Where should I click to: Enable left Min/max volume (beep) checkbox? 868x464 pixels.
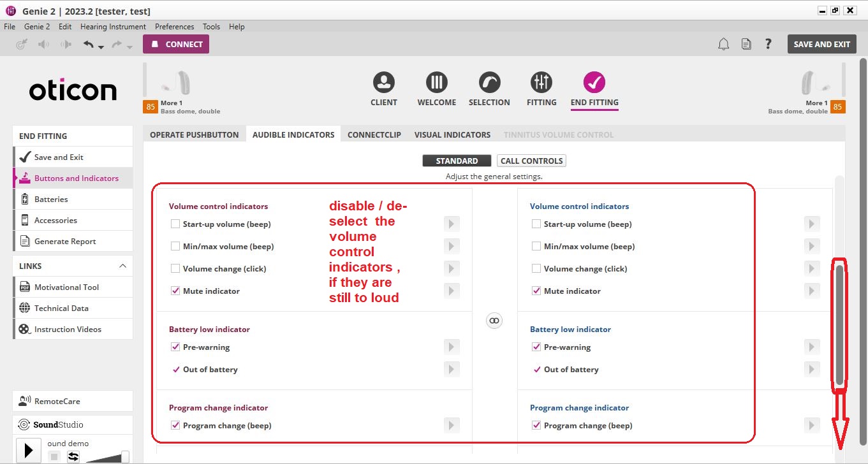(x=175, y=246)
